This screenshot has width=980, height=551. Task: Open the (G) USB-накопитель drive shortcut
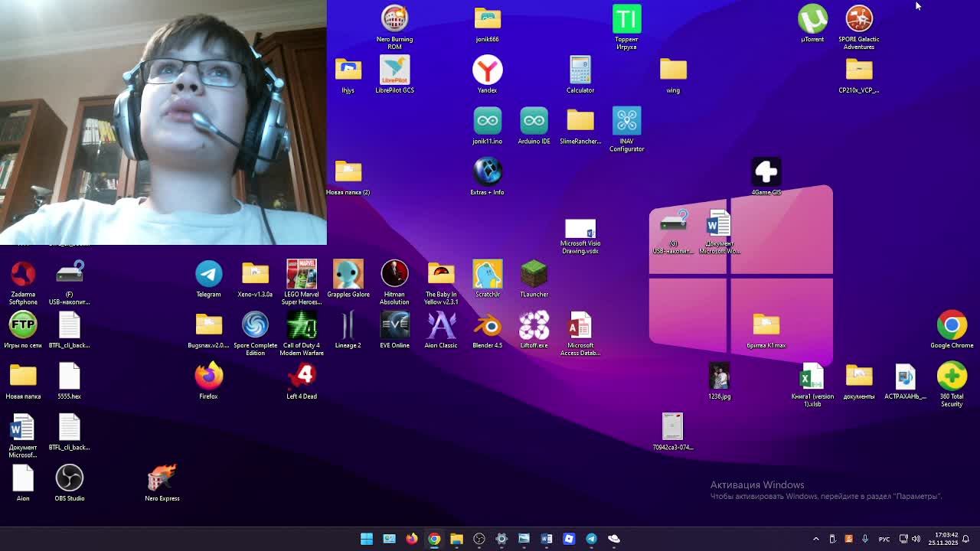pos(673,223)
